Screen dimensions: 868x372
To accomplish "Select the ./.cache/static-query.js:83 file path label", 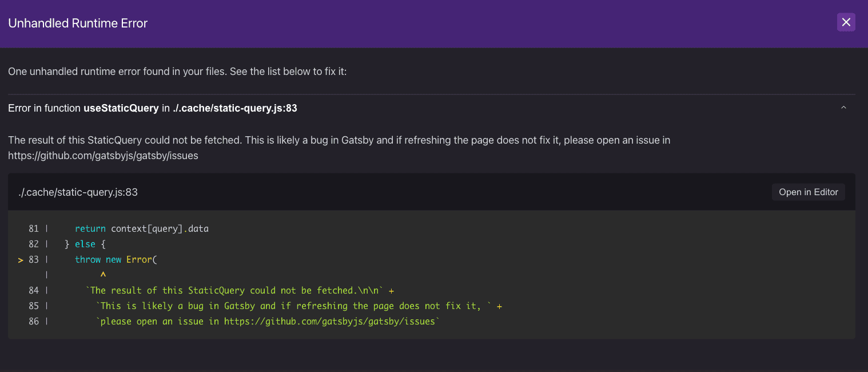I will 77,192.
